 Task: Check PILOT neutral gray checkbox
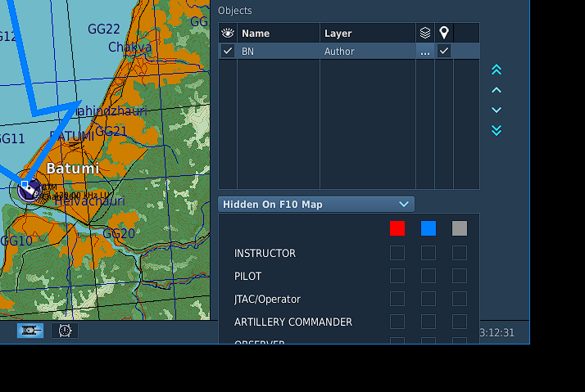(460, 276)
